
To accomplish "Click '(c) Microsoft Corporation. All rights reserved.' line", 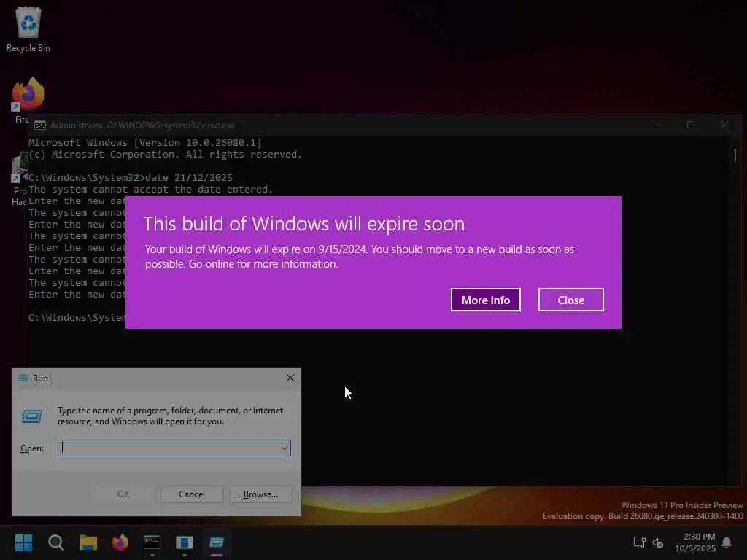I will pyautogui.click(x=165, y=155).
